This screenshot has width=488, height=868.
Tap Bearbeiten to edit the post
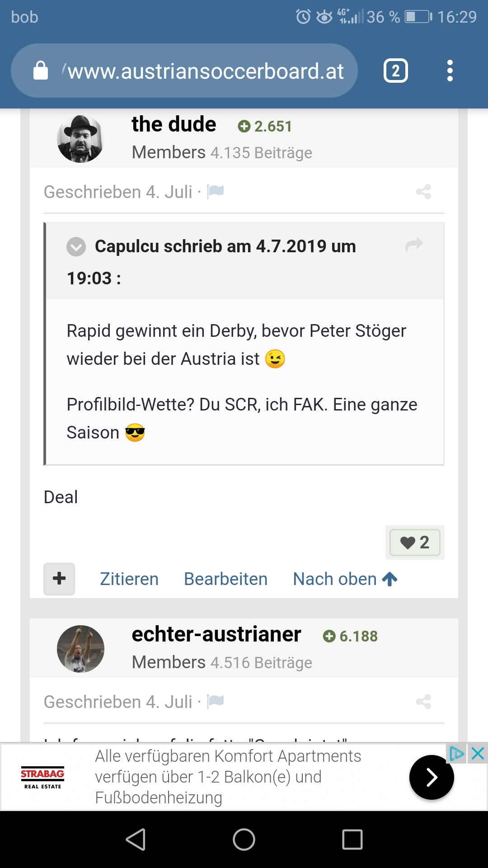(225, 579)
